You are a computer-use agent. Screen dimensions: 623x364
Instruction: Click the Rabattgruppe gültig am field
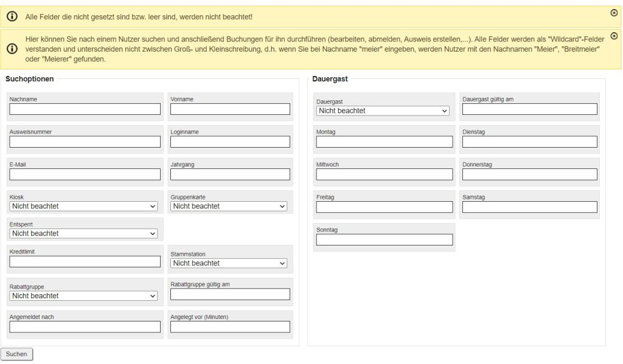[230, 294]
